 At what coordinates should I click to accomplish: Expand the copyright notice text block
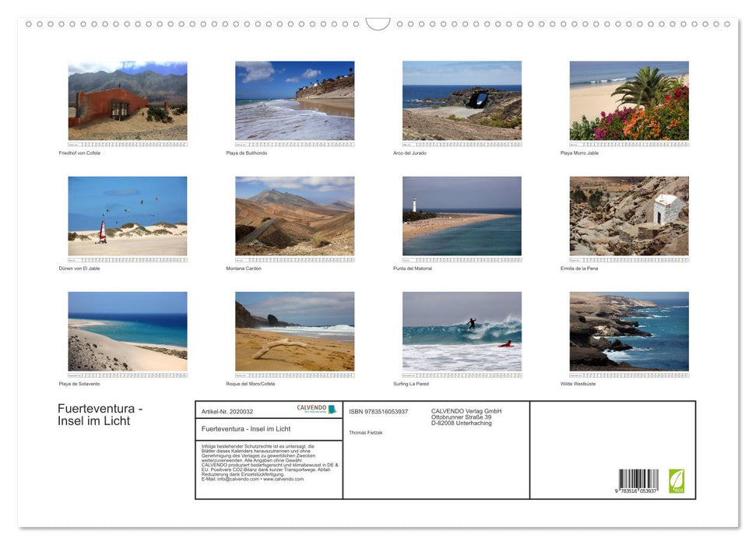point(269,463)
